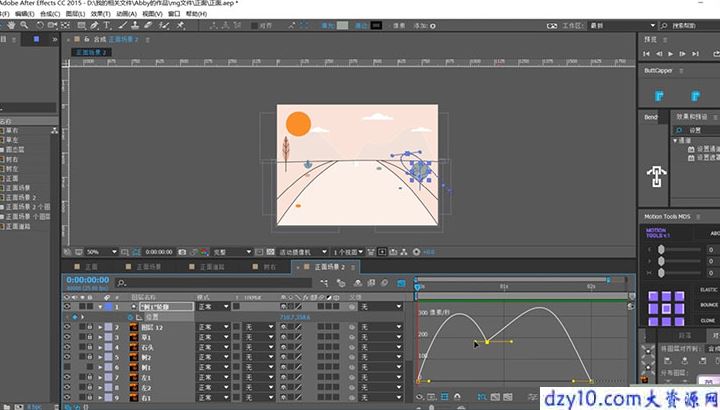Select the Pen tool
The image size is (720, 410).
click(94, 25)
